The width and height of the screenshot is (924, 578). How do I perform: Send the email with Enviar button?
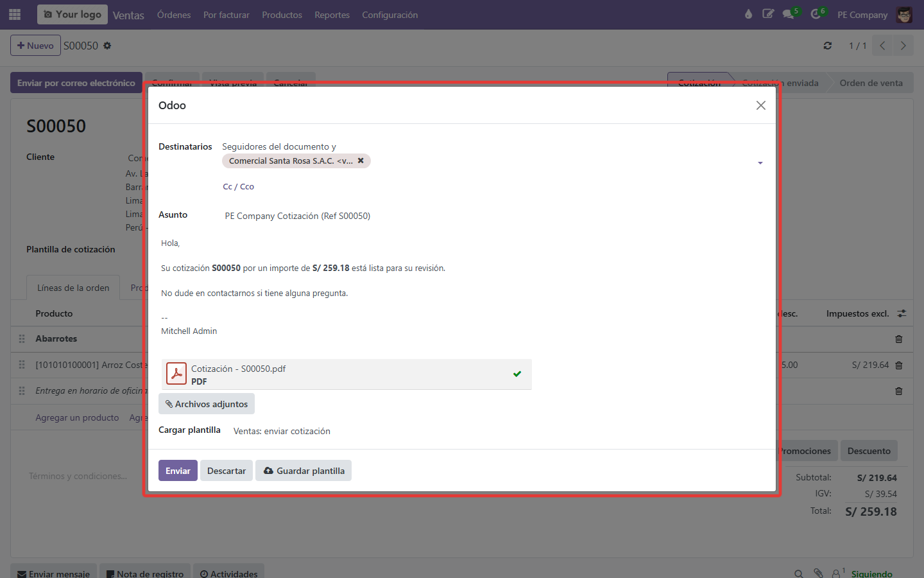click(x=178, y=471)
